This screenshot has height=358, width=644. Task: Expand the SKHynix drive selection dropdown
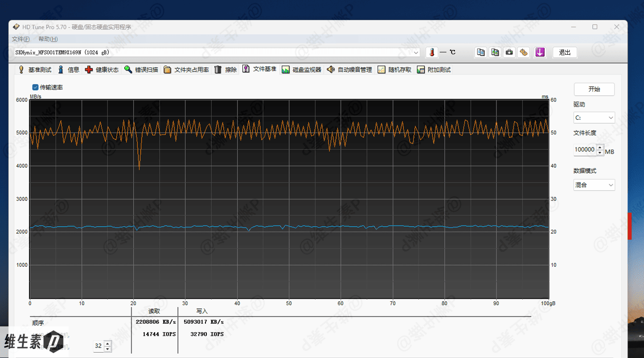[x=416, y=53]
